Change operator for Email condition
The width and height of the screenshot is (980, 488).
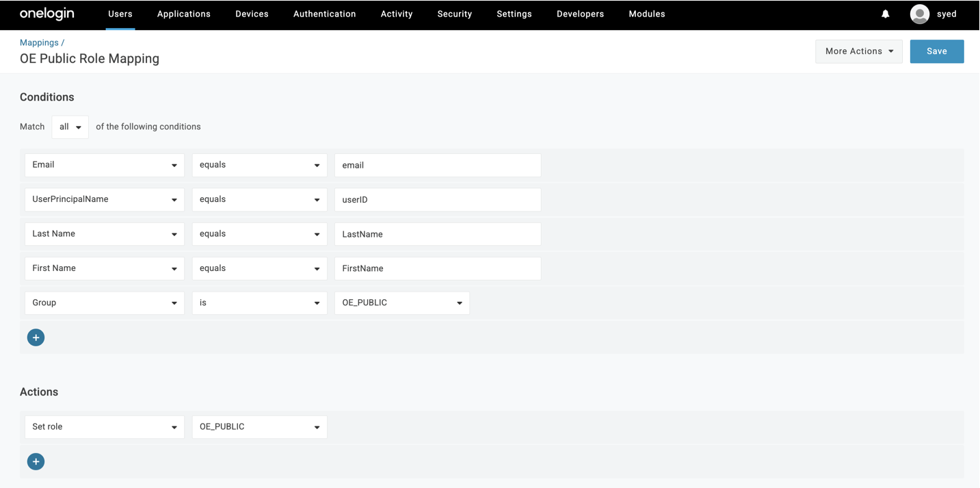click(x=259, y=165)
